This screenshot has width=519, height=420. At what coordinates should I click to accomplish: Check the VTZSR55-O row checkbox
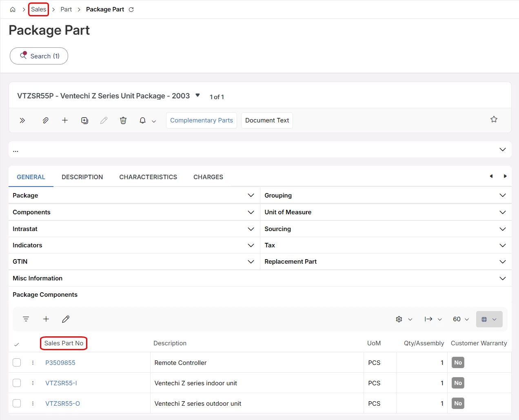(x=17, y=403)
